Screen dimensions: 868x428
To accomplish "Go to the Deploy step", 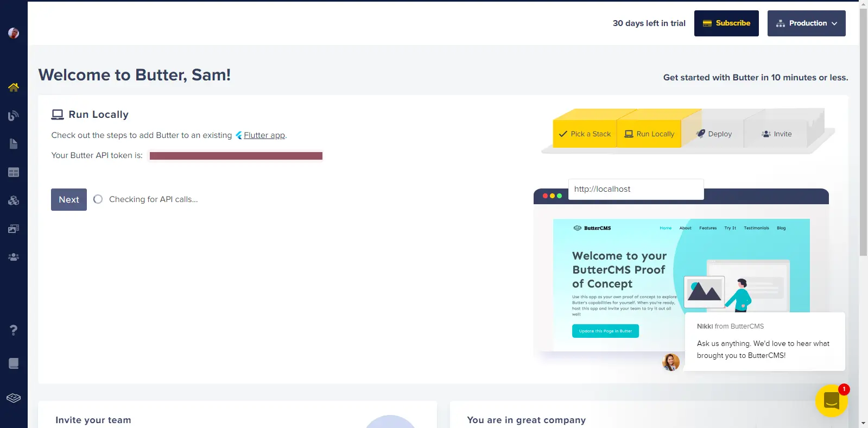I will [x=714, y=134].
